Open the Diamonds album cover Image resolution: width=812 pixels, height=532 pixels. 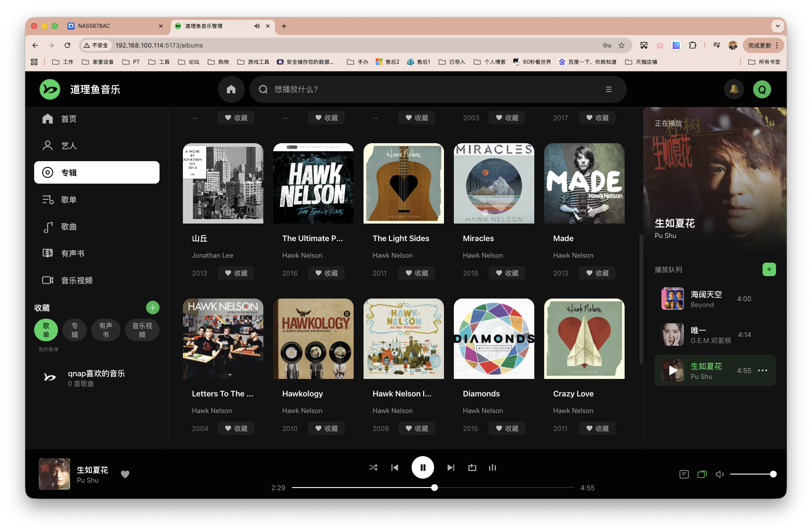pos(494,339)
